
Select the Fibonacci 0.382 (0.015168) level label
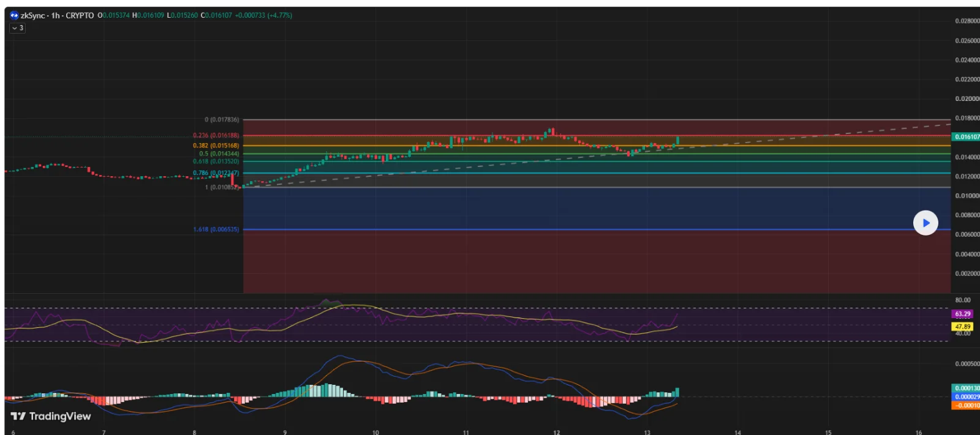pyautogui.click(x=216, y=146)
